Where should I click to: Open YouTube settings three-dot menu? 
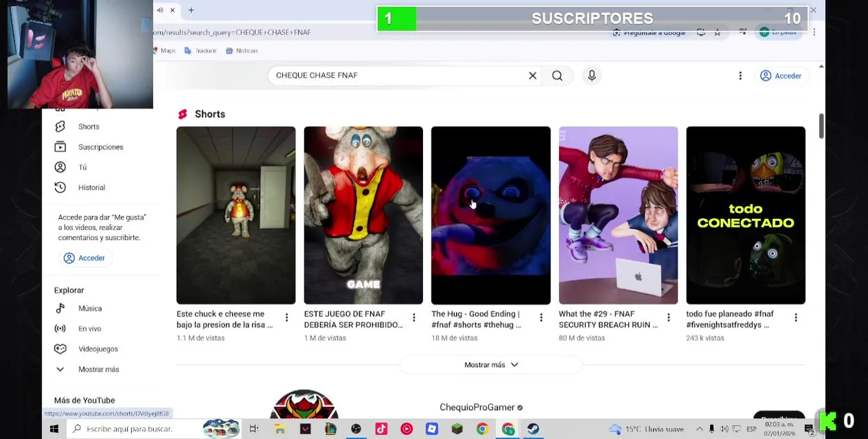(x=740, y=76)
